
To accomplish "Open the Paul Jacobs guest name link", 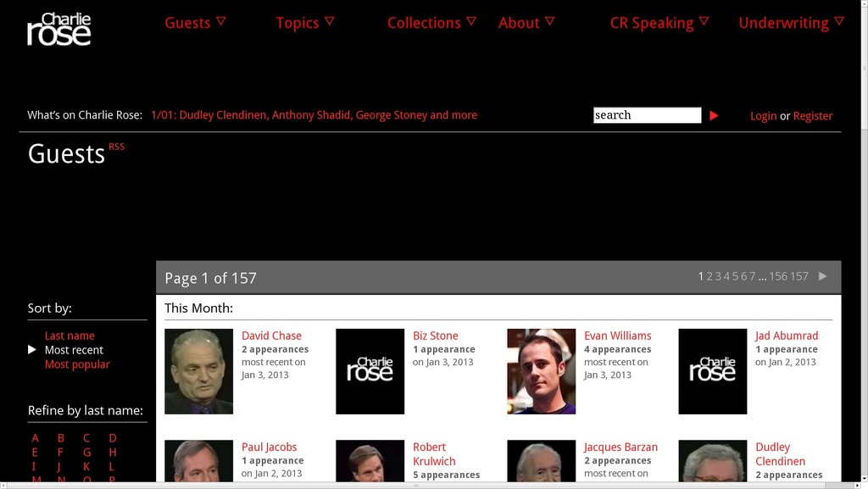I will click(269, 447).
